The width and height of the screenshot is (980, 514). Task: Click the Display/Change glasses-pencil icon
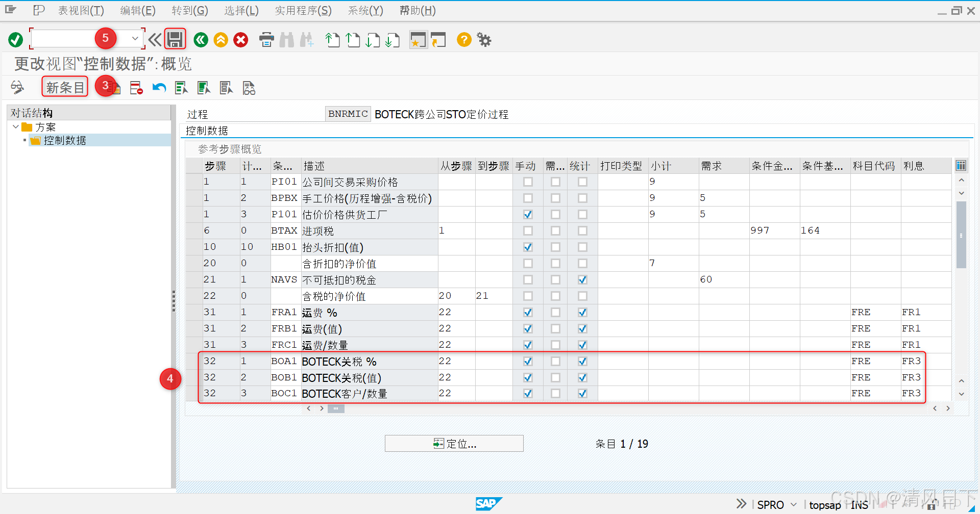coord(17,88)
